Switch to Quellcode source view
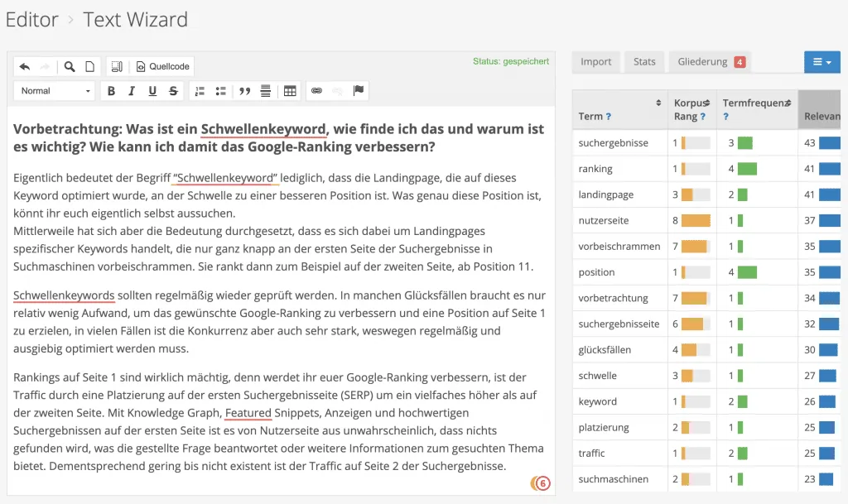Viewport: 848px width, 504px height. [x=163, y=66]
